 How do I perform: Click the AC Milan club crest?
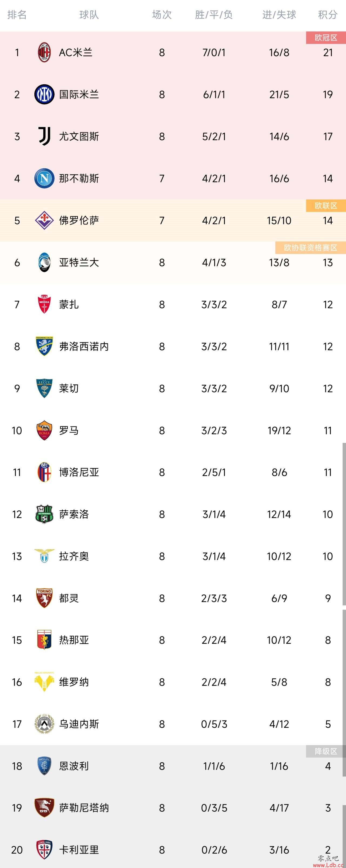[x=44, y=53]
